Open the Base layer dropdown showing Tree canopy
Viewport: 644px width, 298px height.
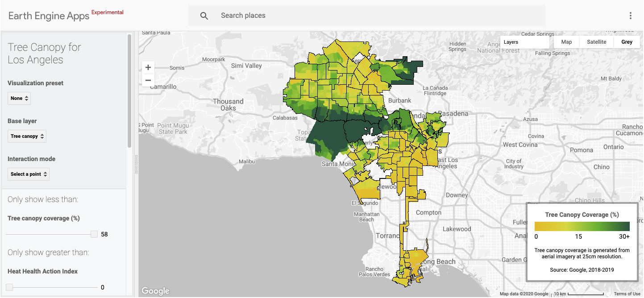27,136
